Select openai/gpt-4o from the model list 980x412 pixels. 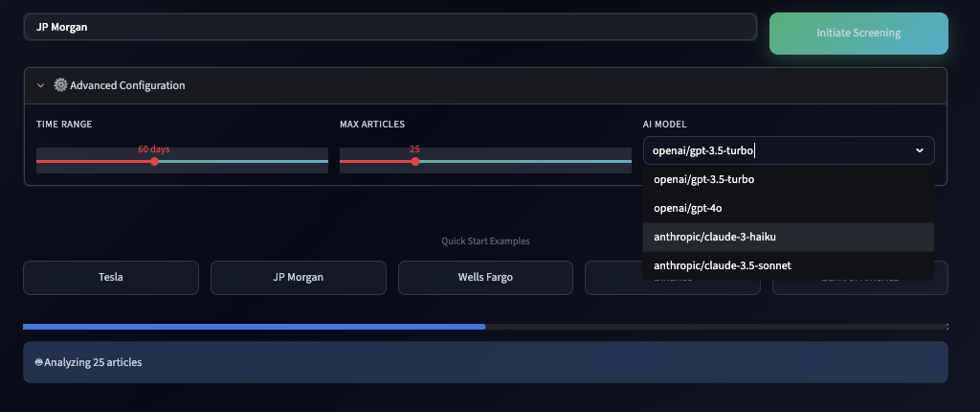(x=789, y=208)
